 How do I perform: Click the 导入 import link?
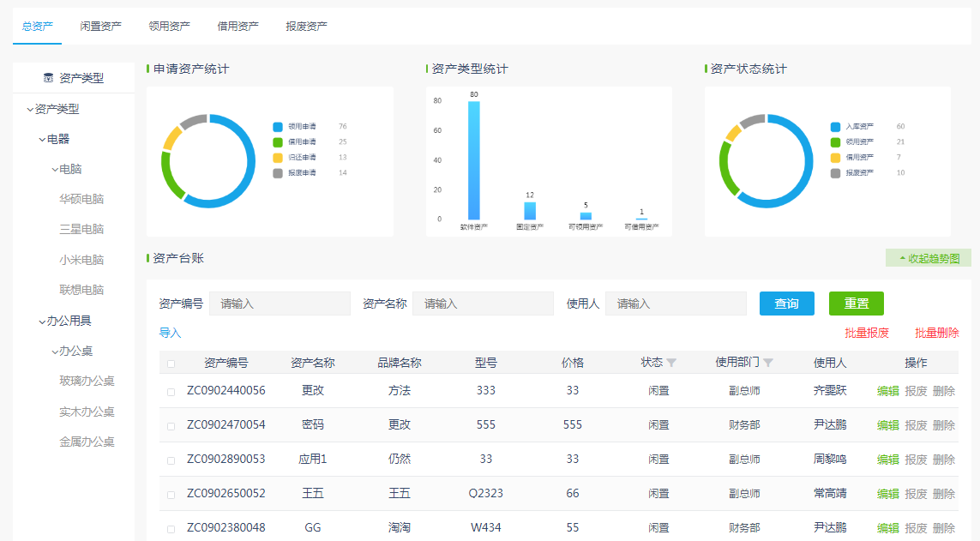[x=170, y=333]
